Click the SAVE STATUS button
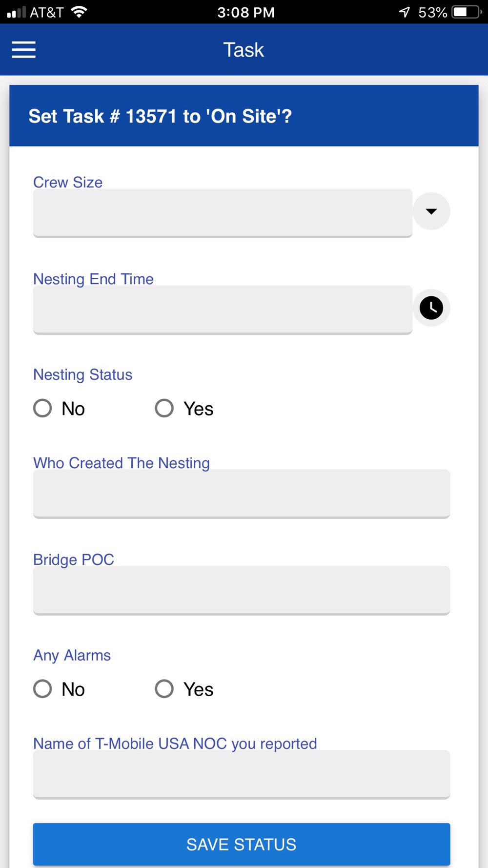Image resolution: width=488 pixels, height=868 pixels. coord(242,845)
